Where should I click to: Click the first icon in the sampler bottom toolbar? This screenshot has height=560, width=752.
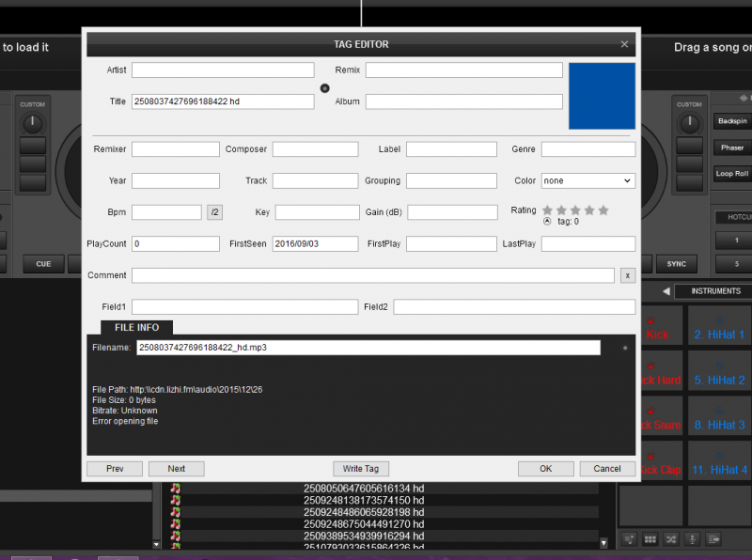[628, 539]
